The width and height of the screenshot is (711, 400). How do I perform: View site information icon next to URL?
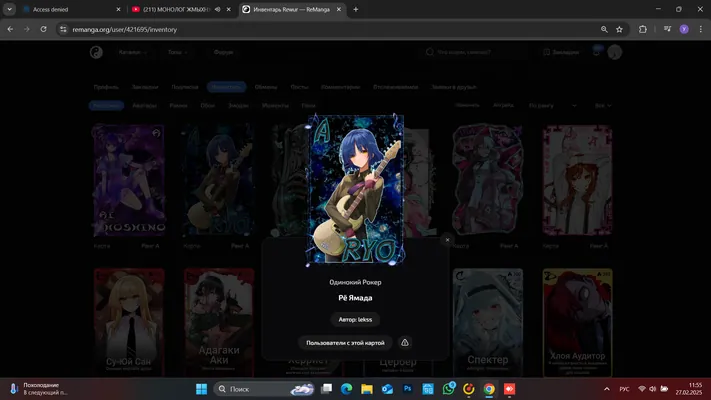pos(63,29)
